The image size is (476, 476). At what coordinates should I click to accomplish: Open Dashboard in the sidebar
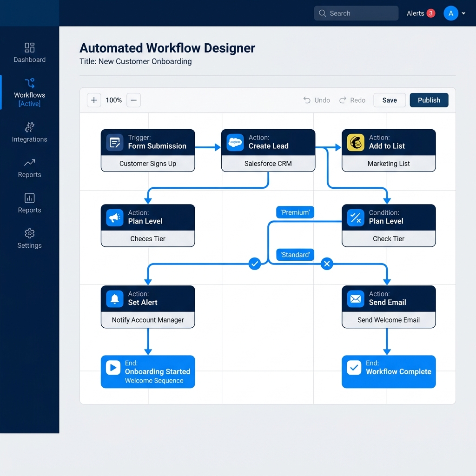(x=30, y=53)
